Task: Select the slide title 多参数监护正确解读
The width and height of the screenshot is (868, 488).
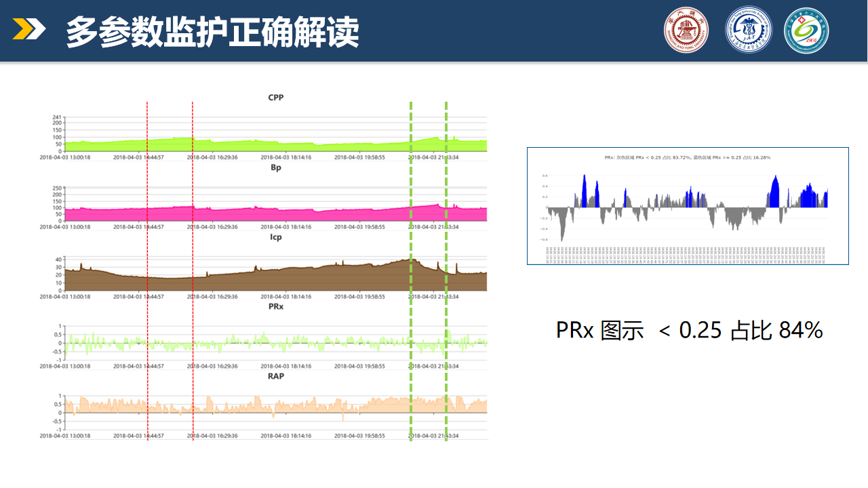Action: point(212,32)
